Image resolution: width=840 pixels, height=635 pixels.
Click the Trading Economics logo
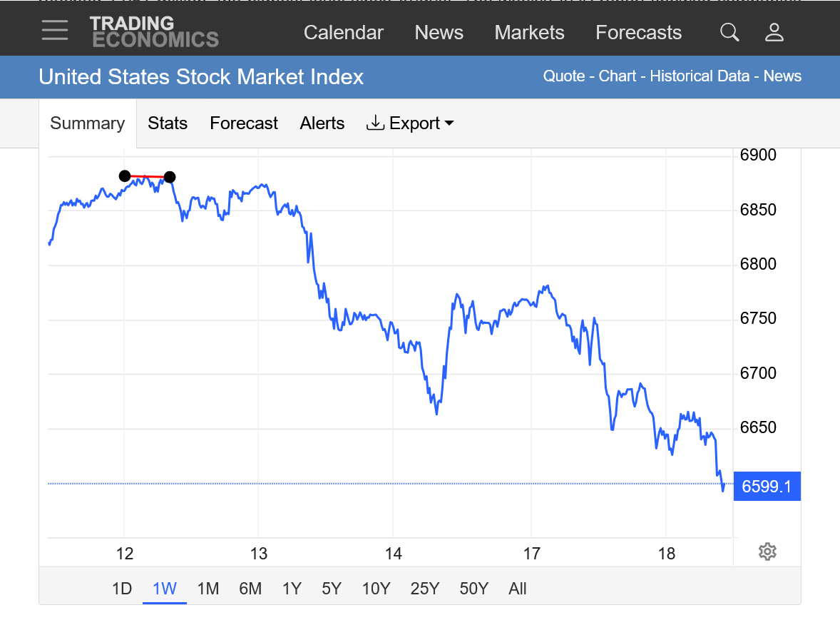tap(154, 32)
